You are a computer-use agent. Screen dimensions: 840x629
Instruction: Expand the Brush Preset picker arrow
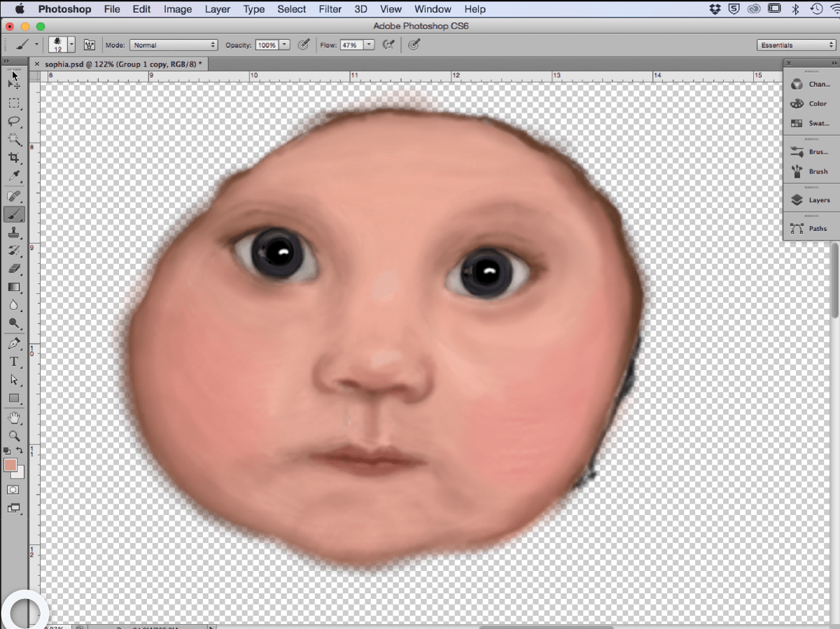[72, 45]
